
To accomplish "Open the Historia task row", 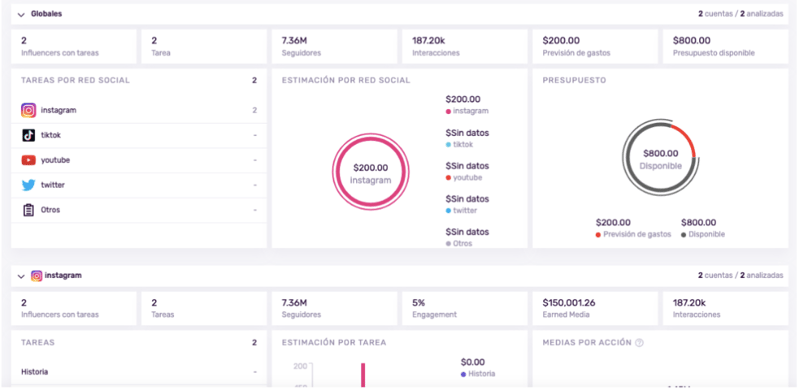I will pos(139,372).
